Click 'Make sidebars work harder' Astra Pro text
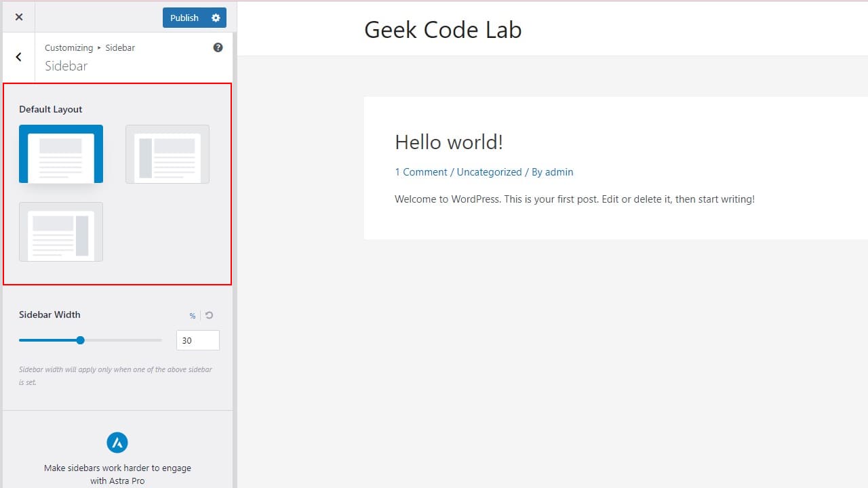Image resolution: width=868 pixels, height=488 pixels. 117,474
